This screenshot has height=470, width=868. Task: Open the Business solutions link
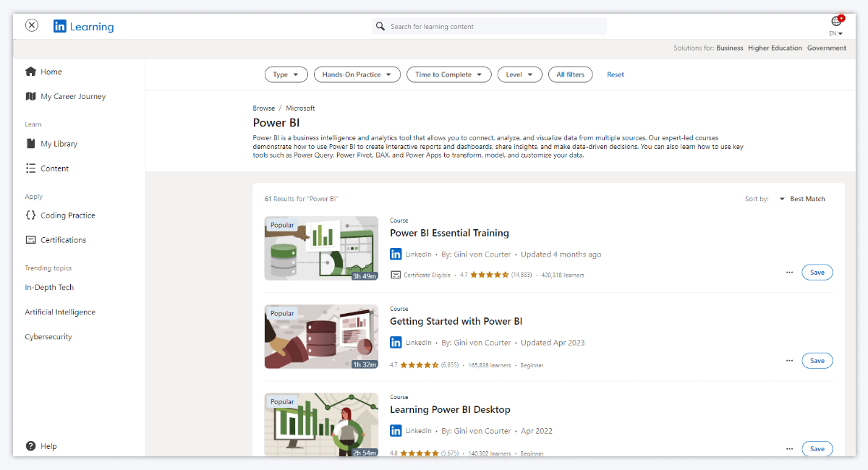click(730, 48)
